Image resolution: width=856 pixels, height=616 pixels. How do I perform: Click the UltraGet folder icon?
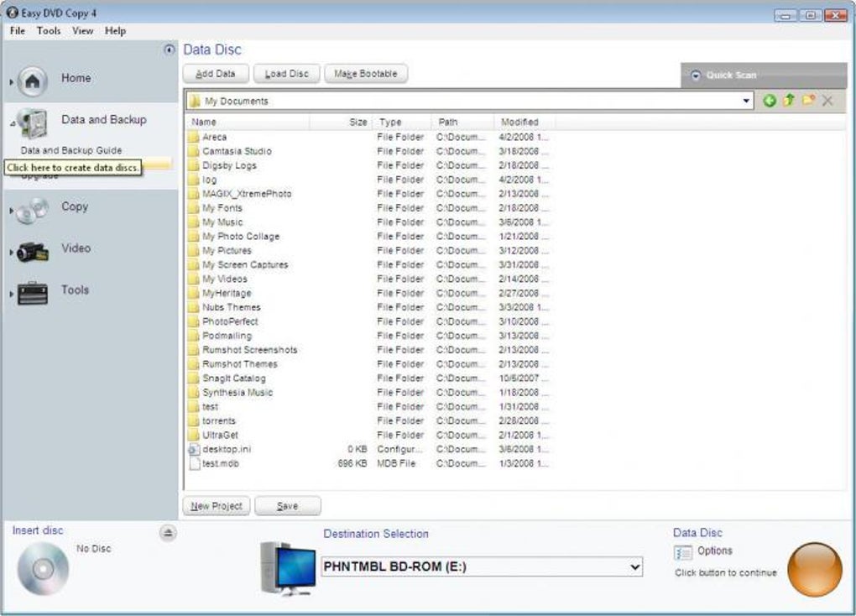(193, 436)
